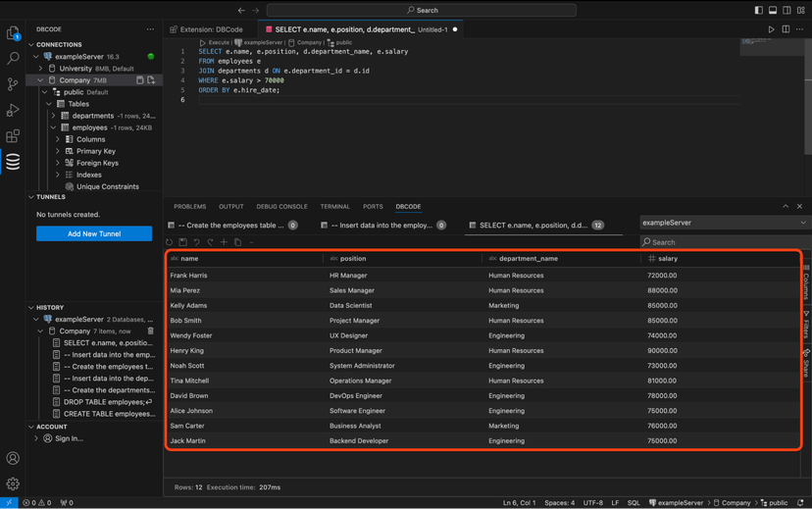Select the Frank Harris name cell
The width and height of the screenshot is (812, 509).
188,276
